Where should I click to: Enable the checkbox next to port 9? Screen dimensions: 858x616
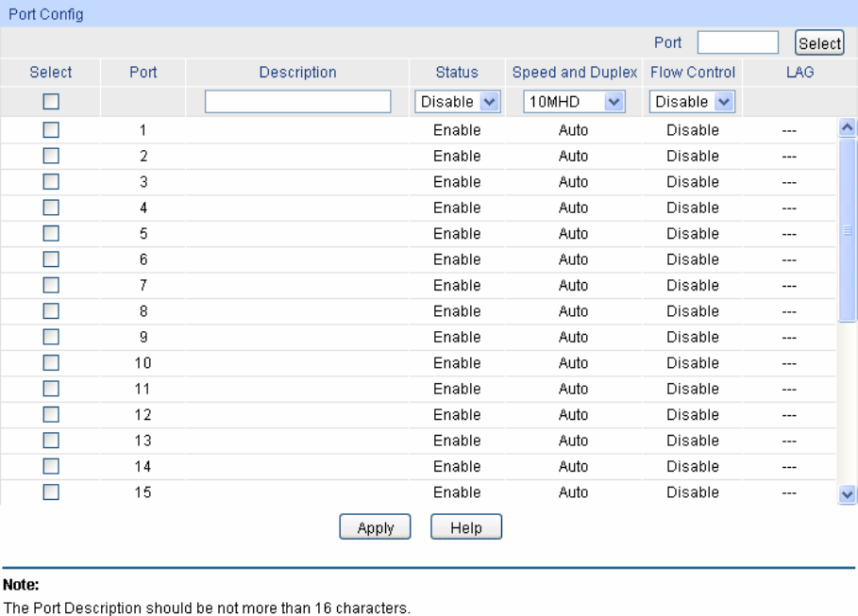tap(51, 338)
